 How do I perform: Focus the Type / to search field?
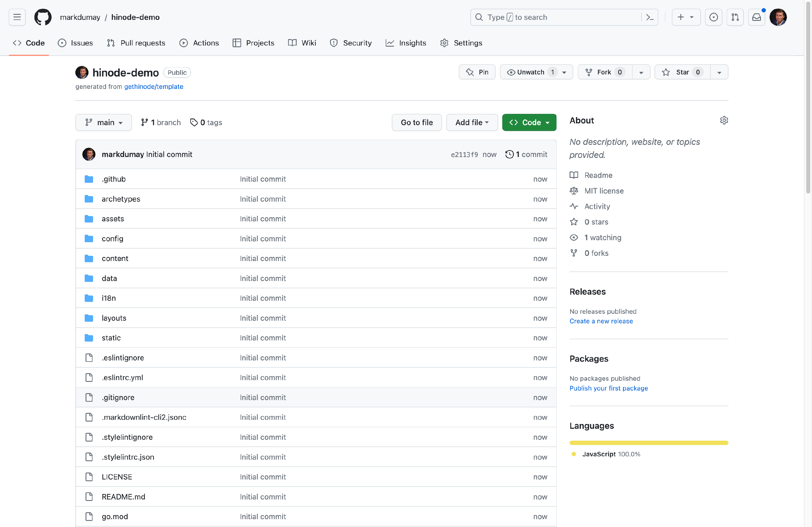(x=559, y=17)
